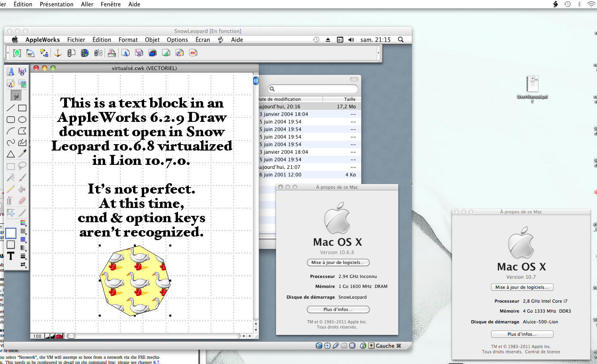
Task: Click Plus d'infos in Version 10.7 window
Action: coord(522,334)
